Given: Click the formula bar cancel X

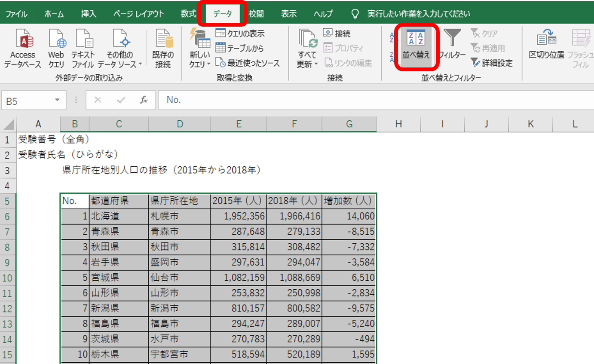Looking at the screenshot, I should [98, 100].
